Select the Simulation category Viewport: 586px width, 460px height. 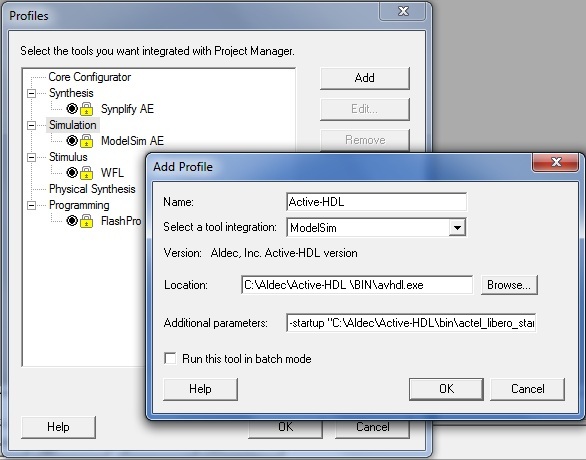[73, 125]
